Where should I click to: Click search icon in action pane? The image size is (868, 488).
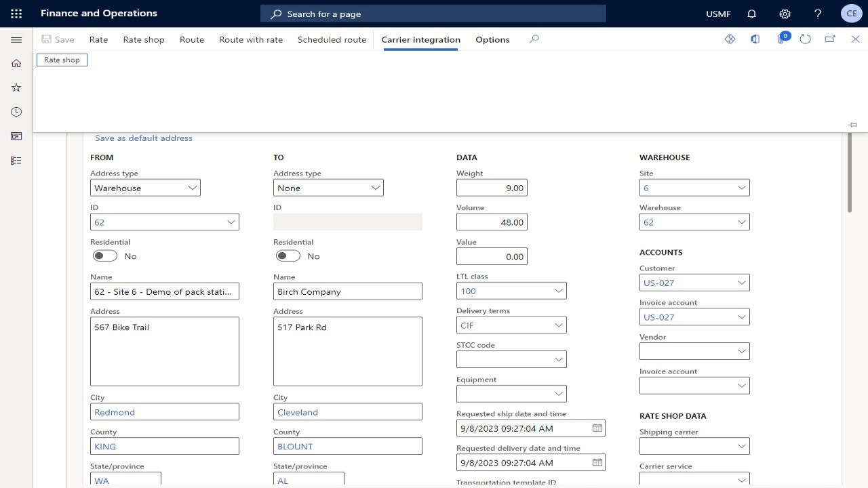pos(534,39)
